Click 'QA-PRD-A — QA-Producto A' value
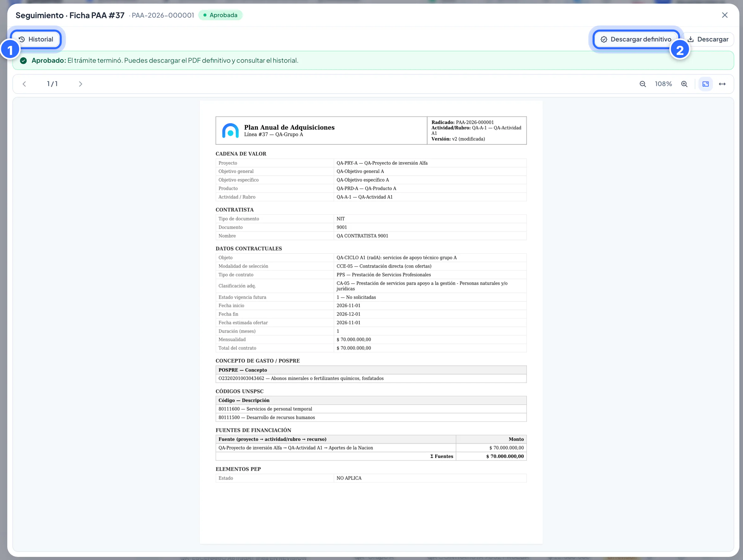Screen dimensions: 743x560 click(x=366, y=188)
